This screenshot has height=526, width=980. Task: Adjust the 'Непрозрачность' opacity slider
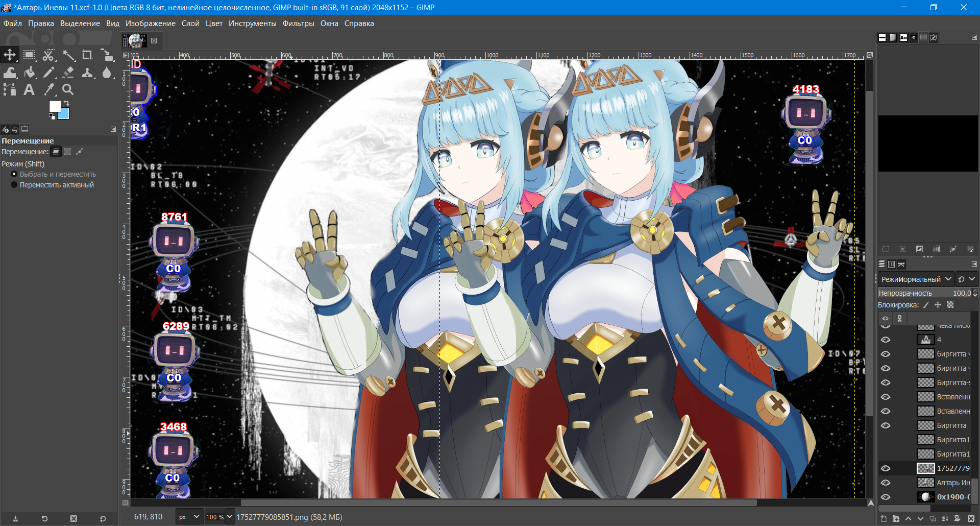[924, 293]
